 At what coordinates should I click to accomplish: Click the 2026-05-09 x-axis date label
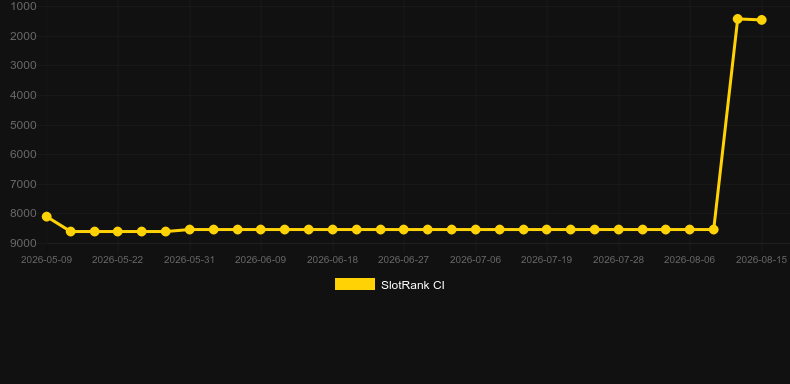point(46,260)
